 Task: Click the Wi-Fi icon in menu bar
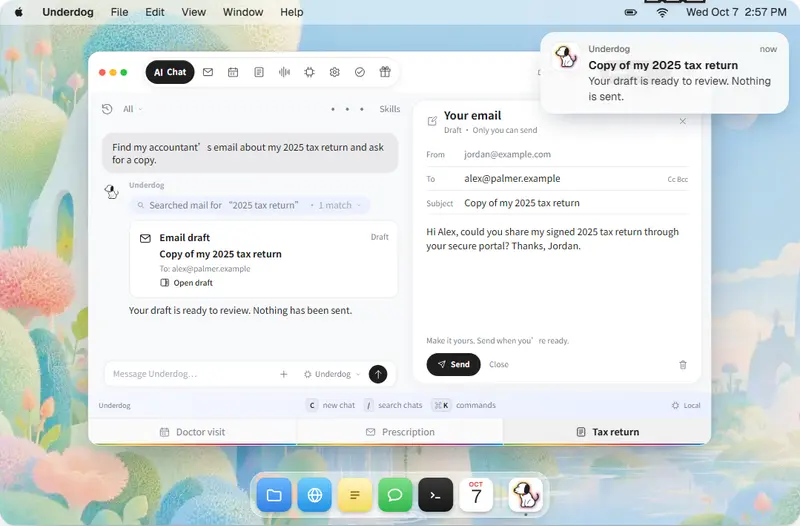click(x=662, y=12)
